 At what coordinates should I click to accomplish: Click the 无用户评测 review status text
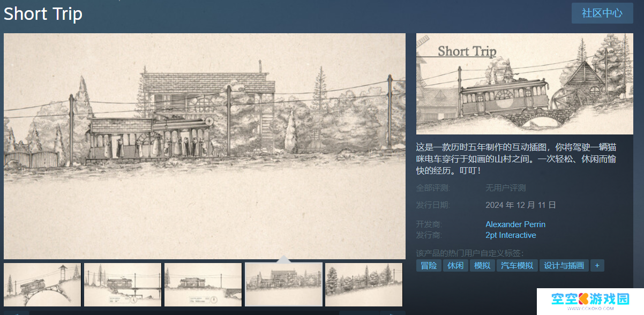tap(506, 188)
